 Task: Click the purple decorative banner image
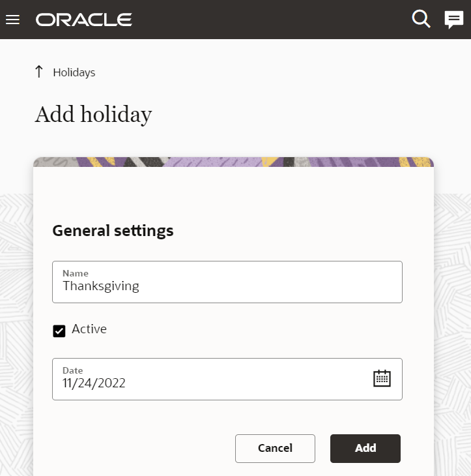point(233,162)
